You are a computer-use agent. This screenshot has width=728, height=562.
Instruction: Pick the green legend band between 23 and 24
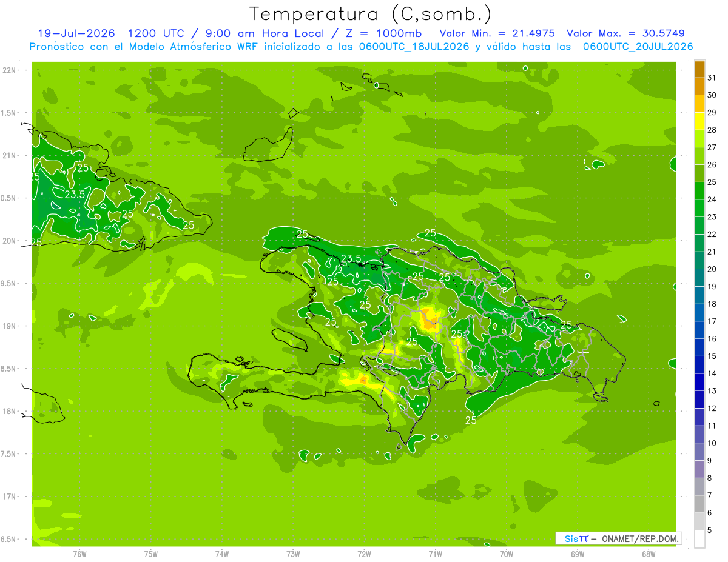699,209
